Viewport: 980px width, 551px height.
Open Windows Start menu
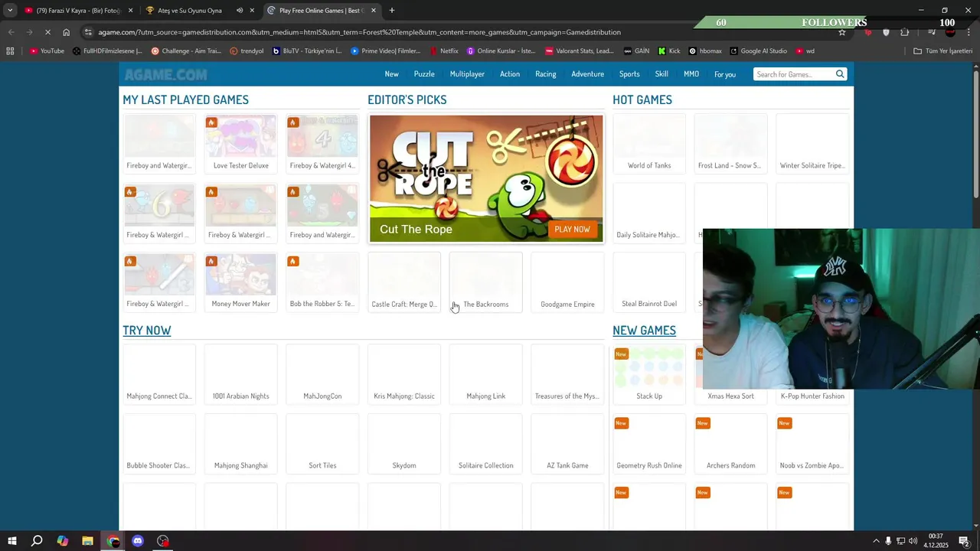tap(11, 541)
